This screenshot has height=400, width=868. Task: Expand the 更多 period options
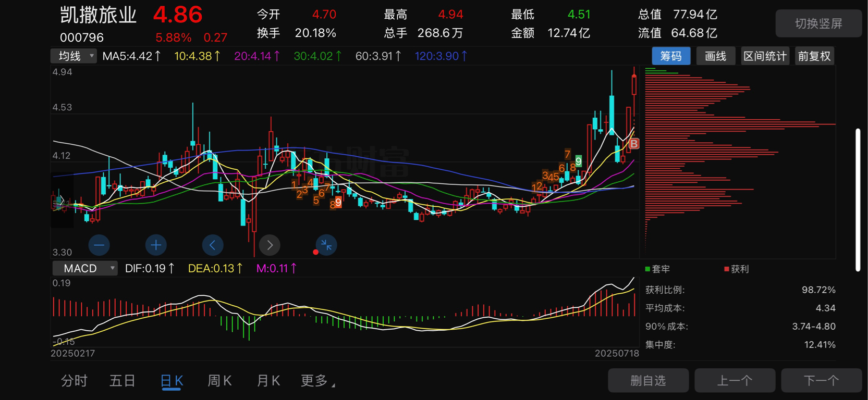coord(317,381)
